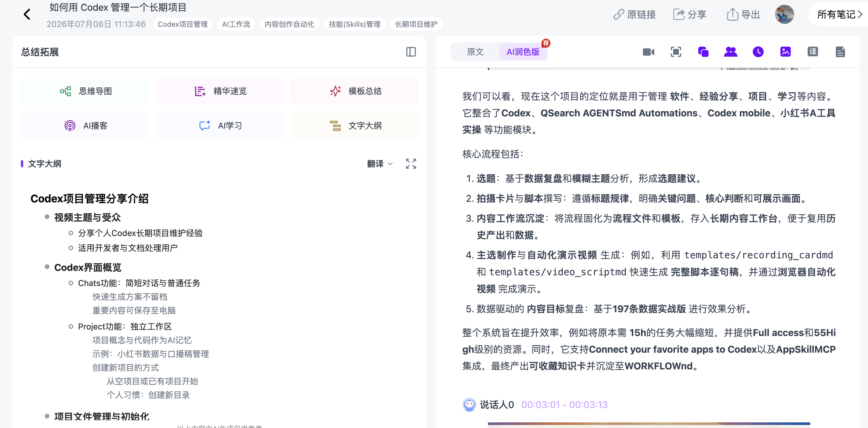Click outline item 重要内容可保存至电脑

[134, 310]
